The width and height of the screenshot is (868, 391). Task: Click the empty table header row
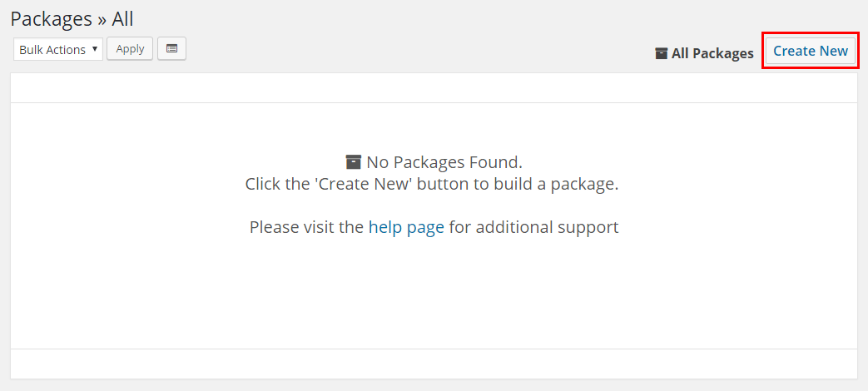point(434,88)
